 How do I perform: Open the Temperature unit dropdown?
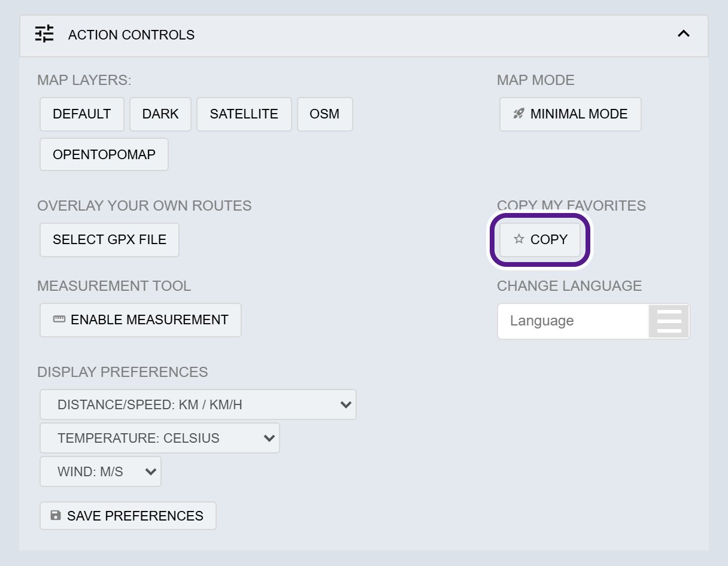[x=160, y=439]
